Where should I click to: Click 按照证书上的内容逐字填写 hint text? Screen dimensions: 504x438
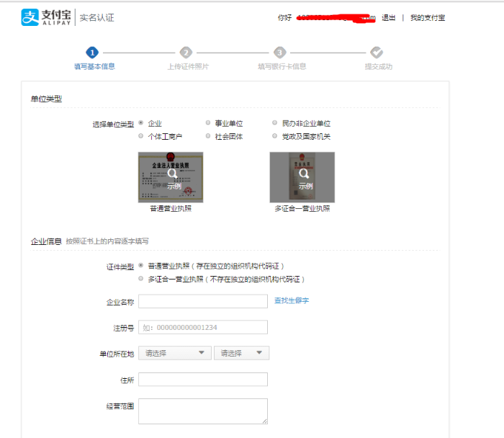click(107, 241)
